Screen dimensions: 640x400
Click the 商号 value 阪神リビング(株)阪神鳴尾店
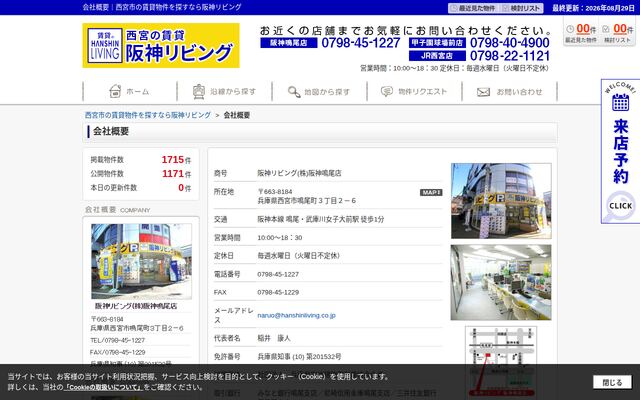click(299, 173)
